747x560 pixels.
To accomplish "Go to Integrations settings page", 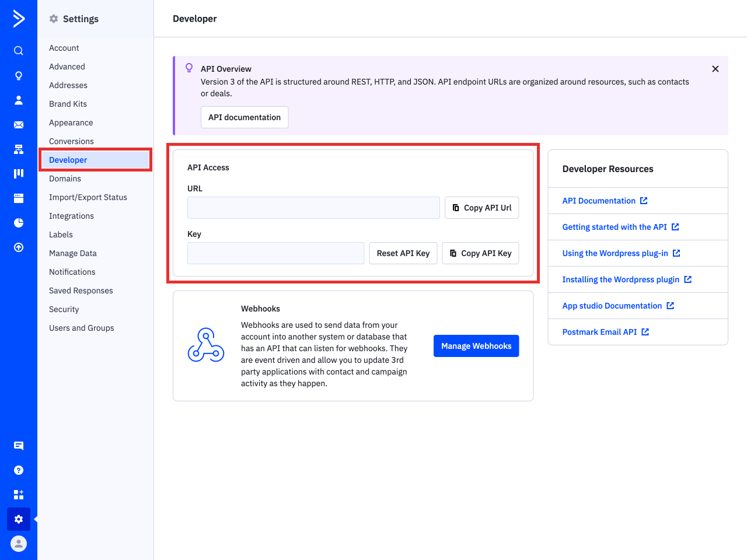I will tap(71, 216).
